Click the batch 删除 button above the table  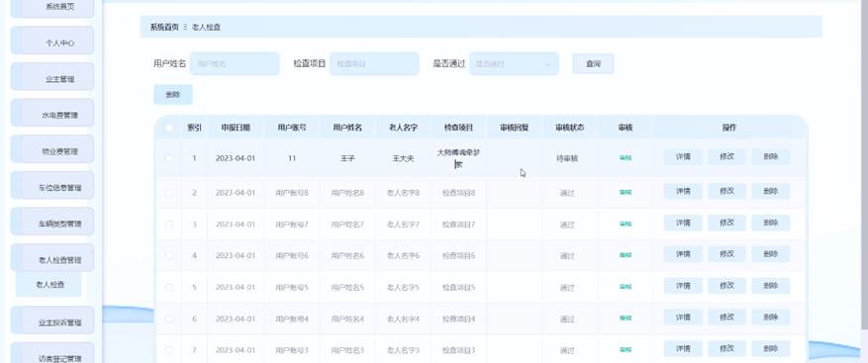click(x=173, y=95)
